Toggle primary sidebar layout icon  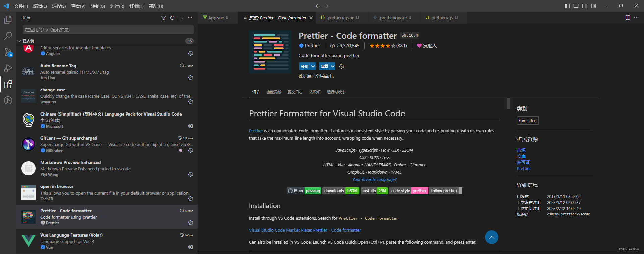[567, 6]
